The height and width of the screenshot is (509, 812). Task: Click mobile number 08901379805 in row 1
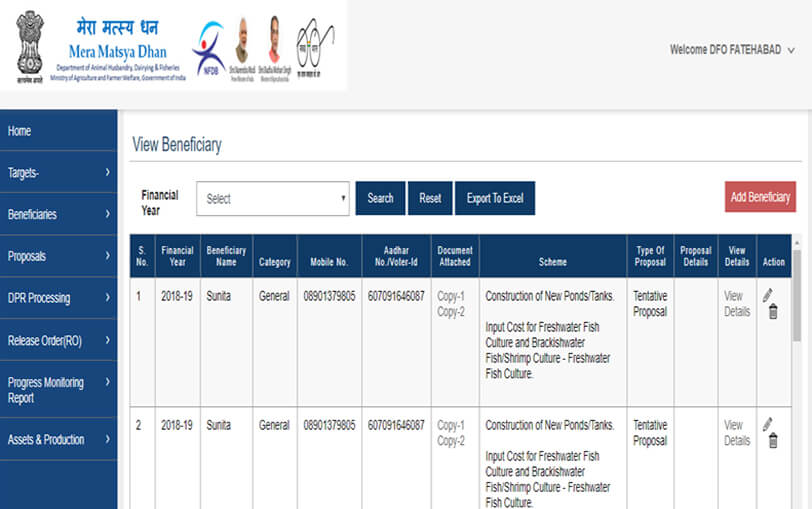tap(329, 296)
